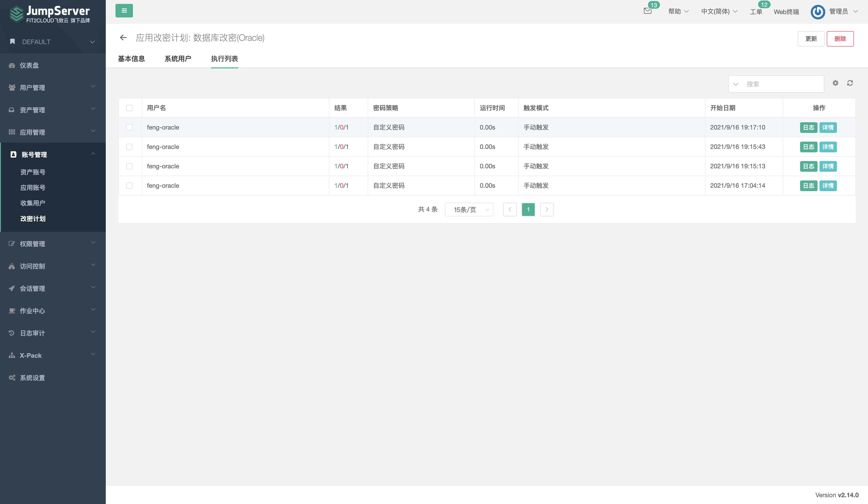Viewport: 868px width, 504px height.
Task: Click the next page navigation arrow
Action: click(x=547, y=209)
